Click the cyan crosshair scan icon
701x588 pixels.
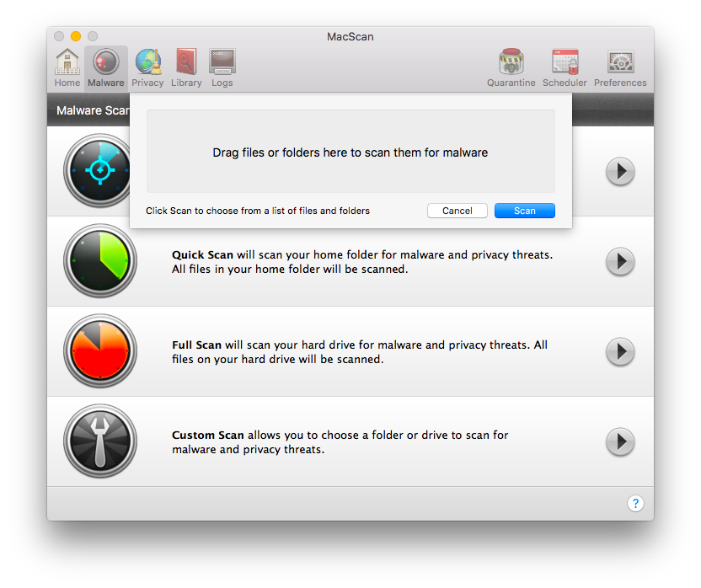[97, 170]
